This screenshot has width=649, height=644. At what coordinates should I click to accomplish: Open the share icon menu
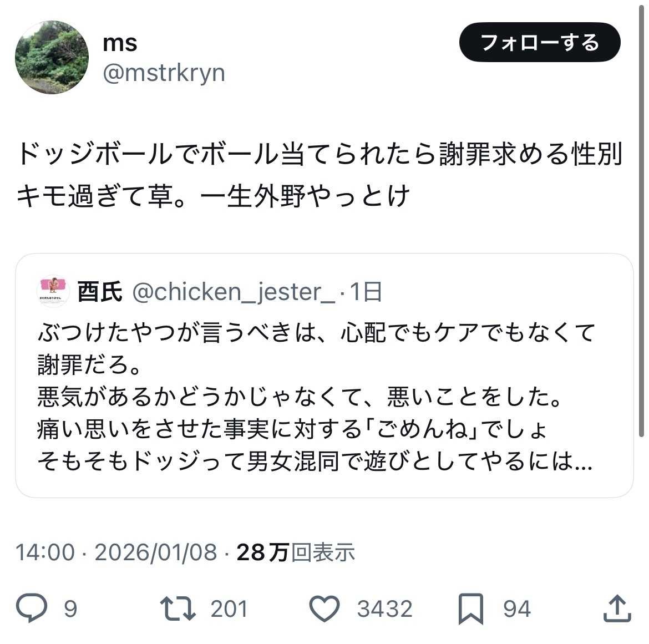(617, 608)
